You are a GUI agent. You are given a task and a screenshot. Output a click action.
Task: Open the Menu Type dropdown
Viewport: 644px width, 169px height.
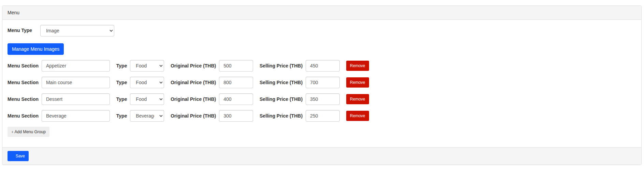pos(77,31)
